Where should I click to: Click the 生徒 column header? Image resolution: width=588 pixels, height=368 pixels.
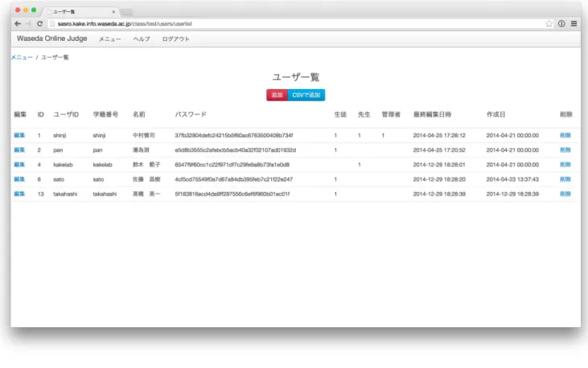tap(340, 114)
